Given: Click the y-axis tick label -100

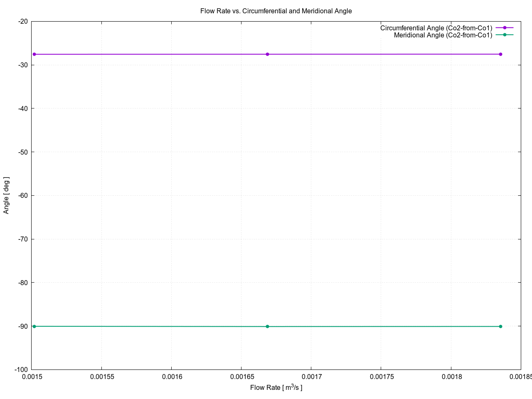Looking at the screenshot, I should pos(22,370).
